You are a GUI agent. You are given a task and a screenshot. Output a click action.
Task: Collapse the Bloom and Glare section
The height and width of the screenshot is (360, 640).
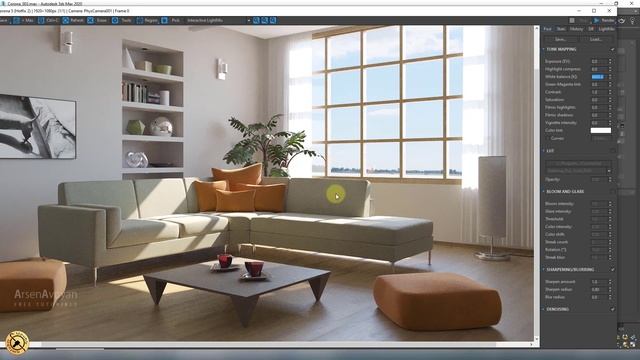(x=544, y=191)
